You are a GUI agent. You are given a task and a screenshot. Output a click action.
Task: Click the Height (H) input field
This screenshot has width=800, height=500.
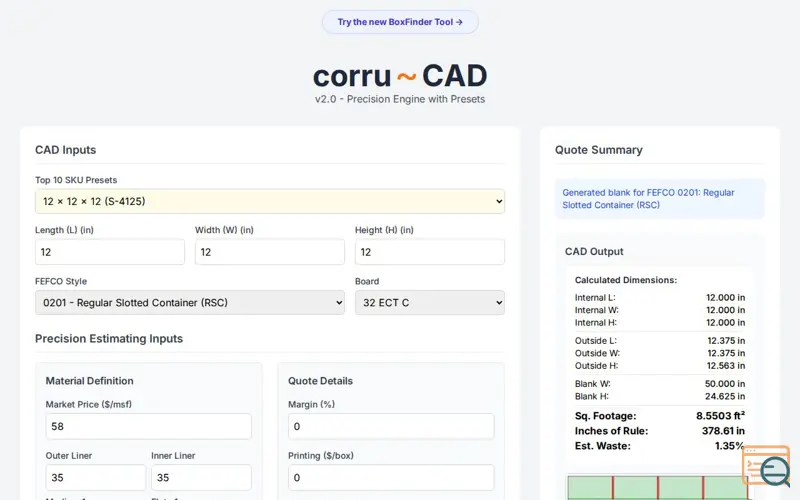pyautogui.click(x=430, y=252)
